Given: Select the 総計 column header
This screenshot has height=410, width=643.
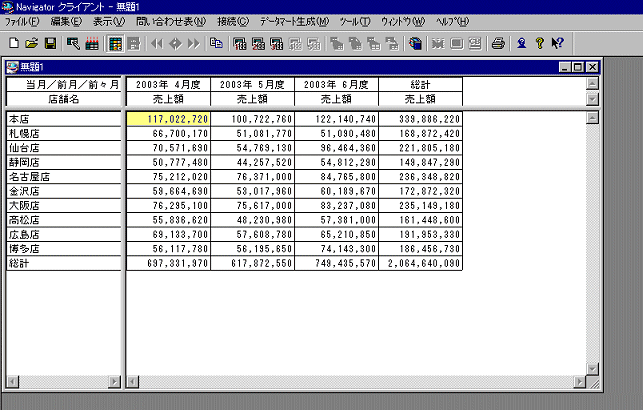Looking at the screenshot, I should [420, 84].
